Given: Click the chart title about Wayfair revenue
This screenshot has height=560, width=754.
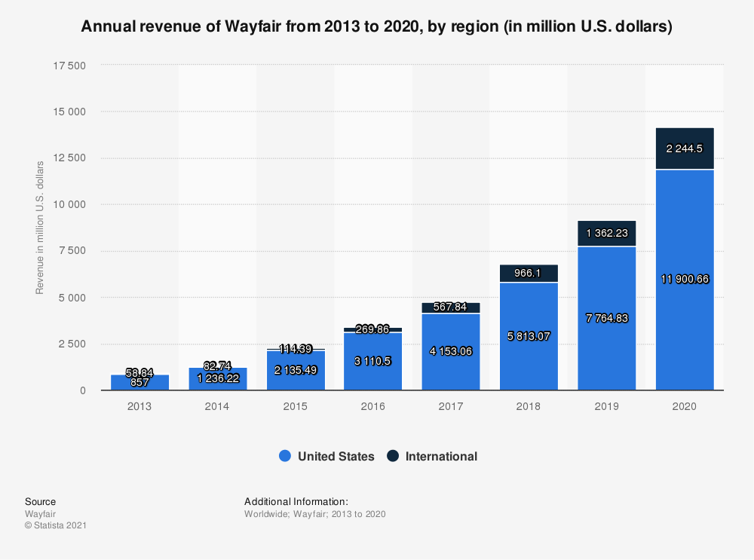Looking at the screenshot, I should 376,26.
